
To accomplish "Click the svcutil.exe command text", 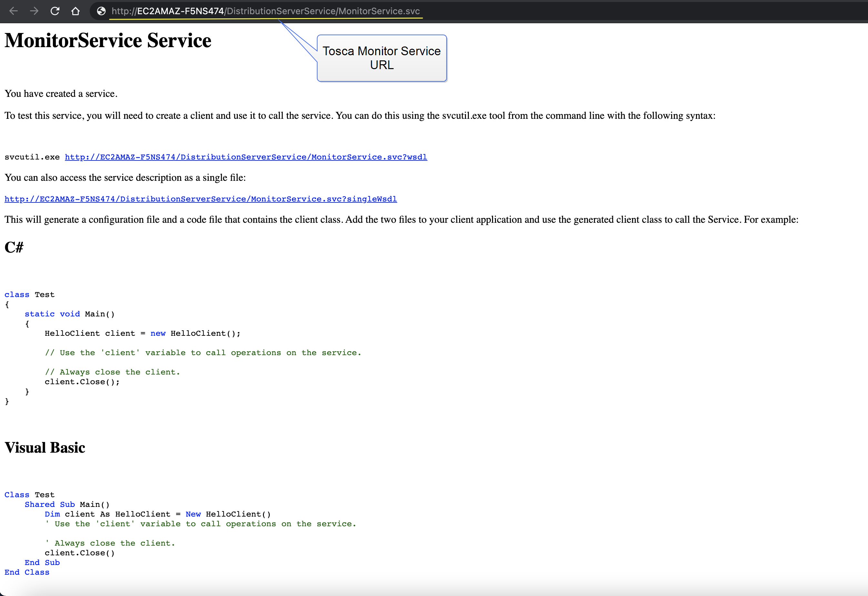I will (x=32, y=157).
